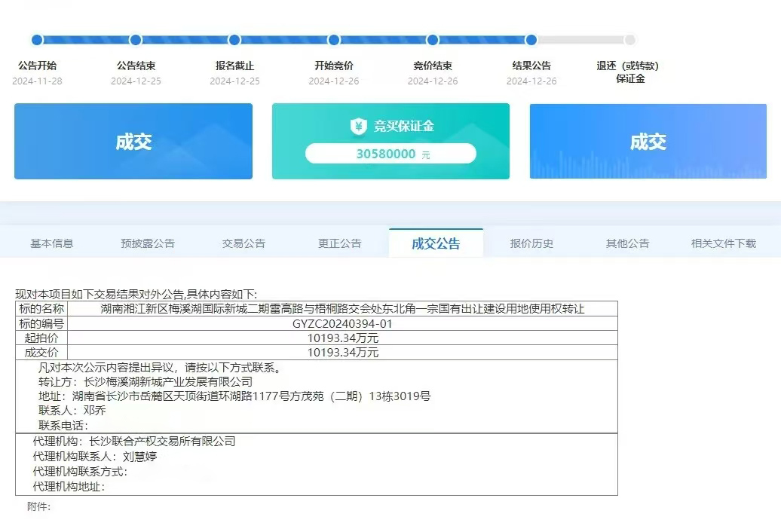Screen dimensions: 781x532
Task: Click the 结果公告 timeline node
Action: click(x=531, y=40)
